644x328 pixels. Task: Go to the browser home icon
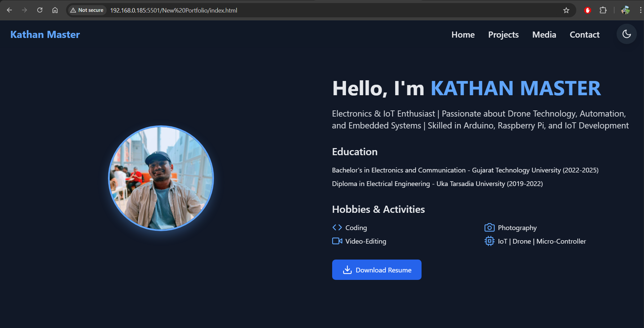55,10
